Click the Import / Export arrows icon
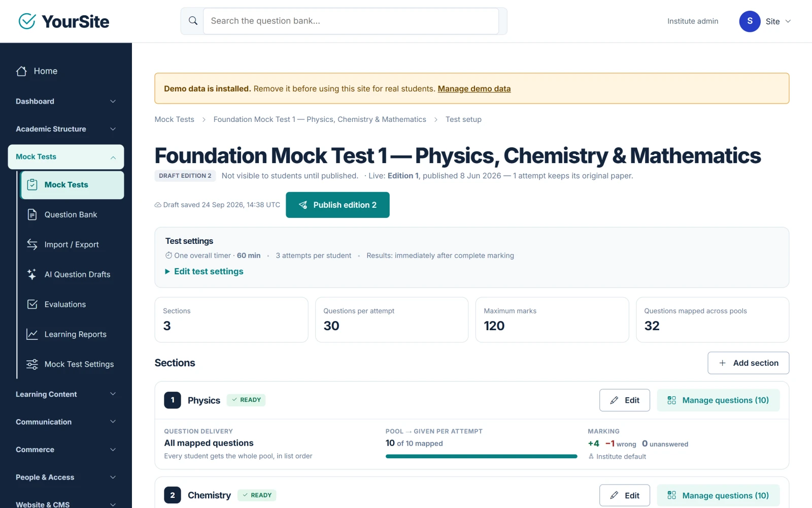This screenshot has width=812, height=508. 32,244
